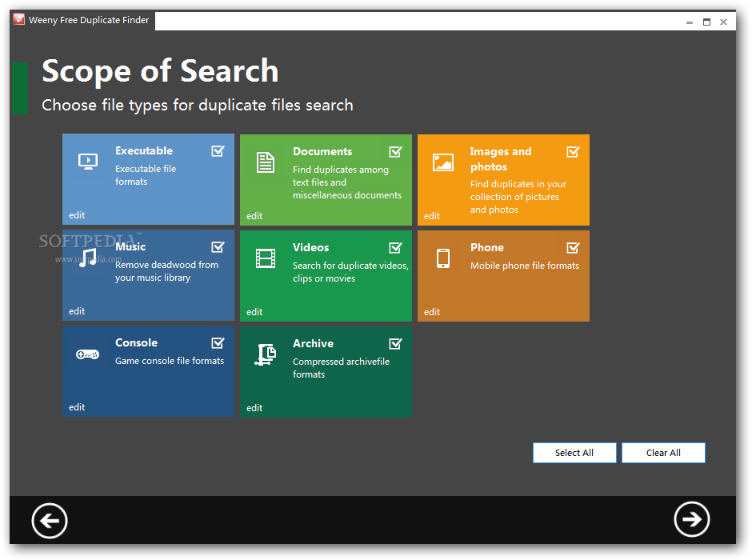Minimize the Weeny Free Duplicate Finder window
Viewport: 752px width, 560px height.
(x=689, y=22)
